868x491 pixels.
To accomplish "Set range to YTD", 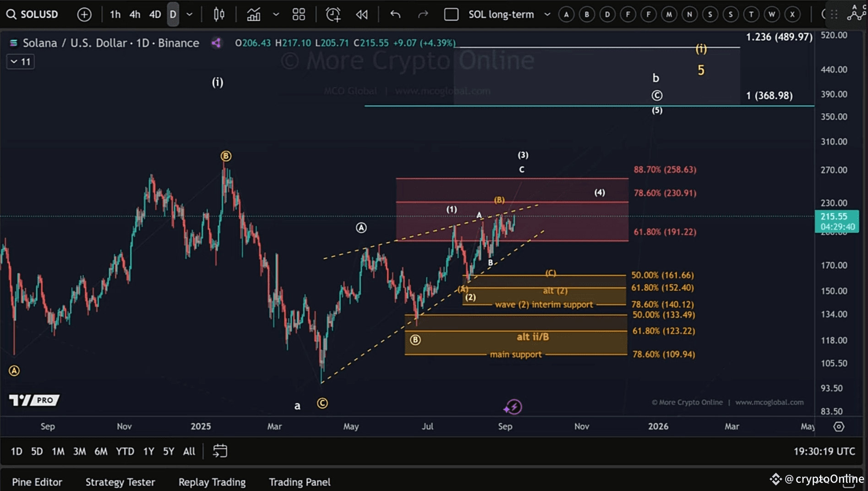I will [125, 452].
